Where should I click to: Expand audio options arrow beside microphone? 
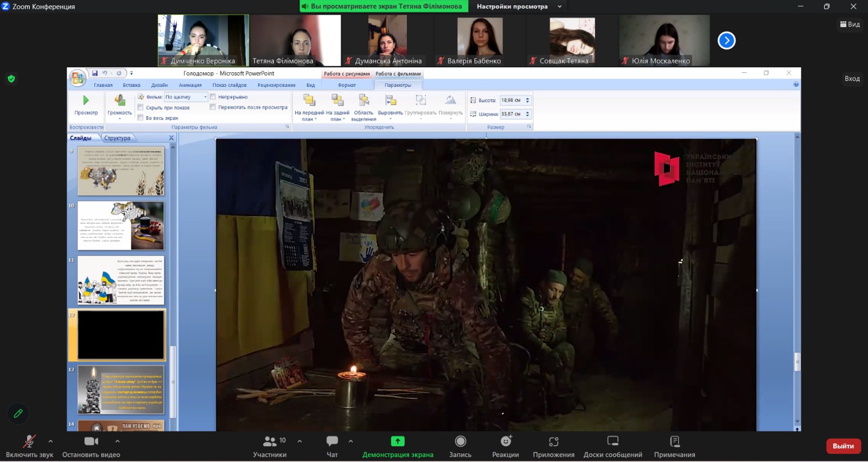click(50, 441)
